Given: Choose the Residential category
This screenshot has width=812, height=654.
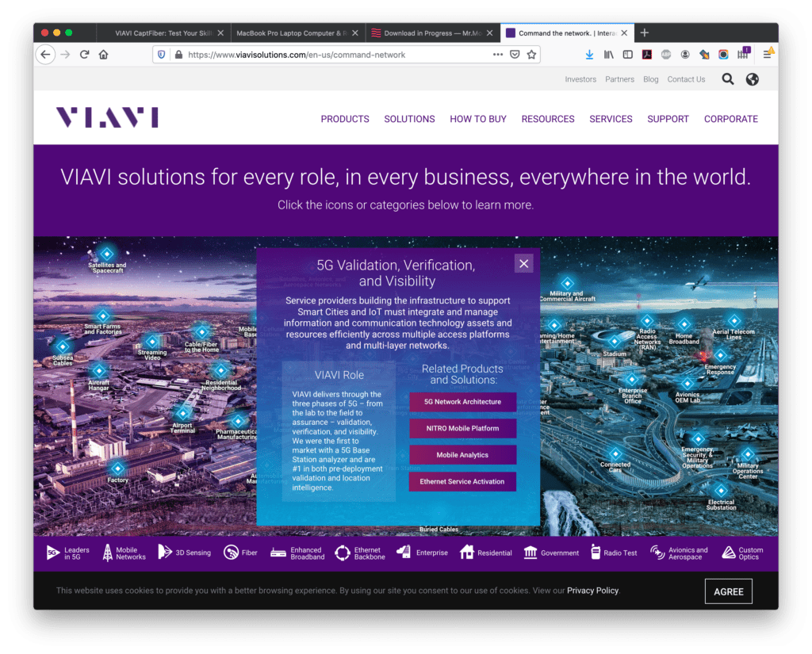Looking at the screenshot, I should coord(486,553).
